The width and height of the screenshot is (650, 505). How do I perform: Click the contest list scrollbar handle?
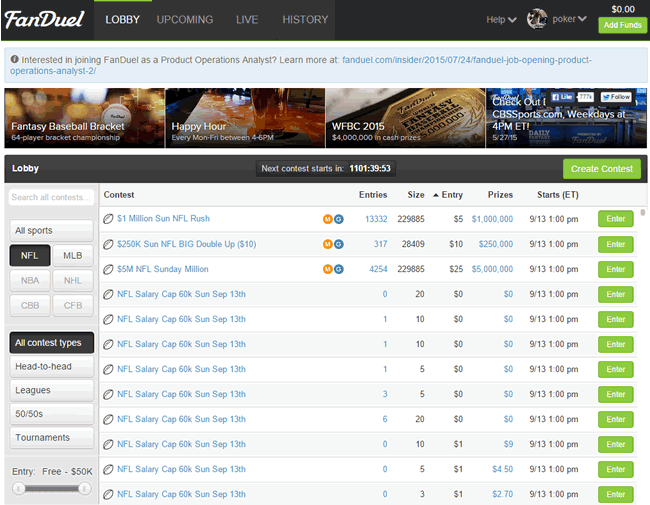pos(643,212)
